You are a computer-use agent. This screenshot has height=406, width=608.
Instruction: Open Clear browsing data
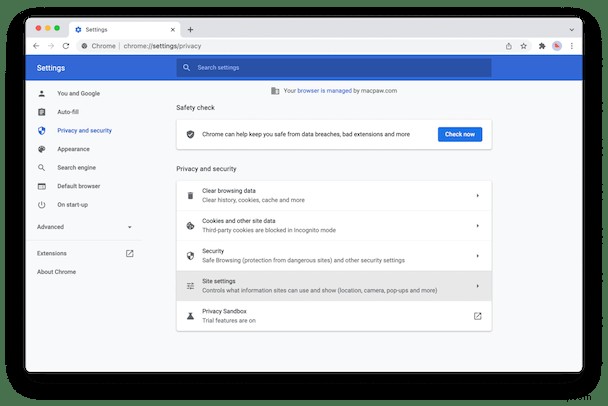(x=334, y=195)
